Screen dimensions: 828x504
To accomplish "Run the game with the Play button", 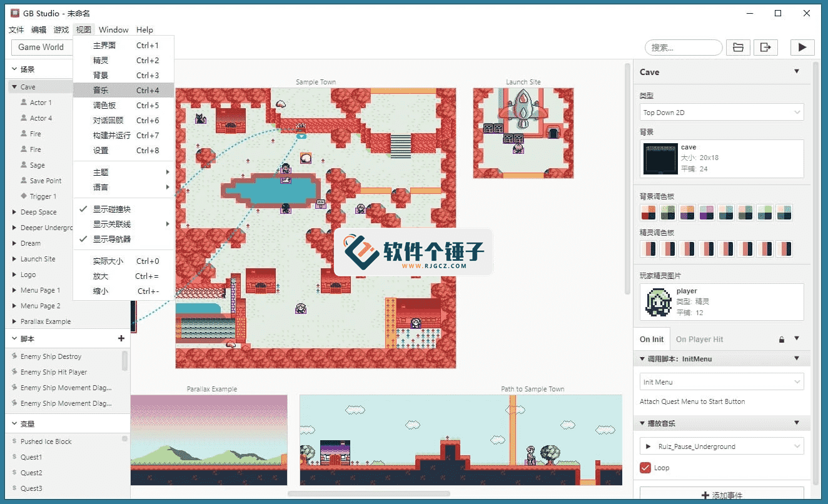I will [802, 47].
